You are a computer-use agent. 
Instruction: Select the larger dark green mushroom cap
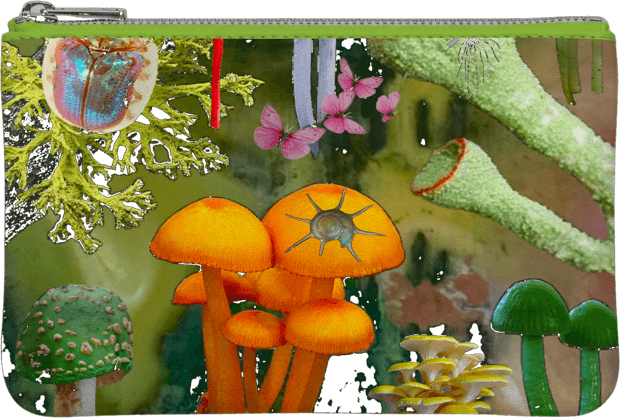point(530,308)
